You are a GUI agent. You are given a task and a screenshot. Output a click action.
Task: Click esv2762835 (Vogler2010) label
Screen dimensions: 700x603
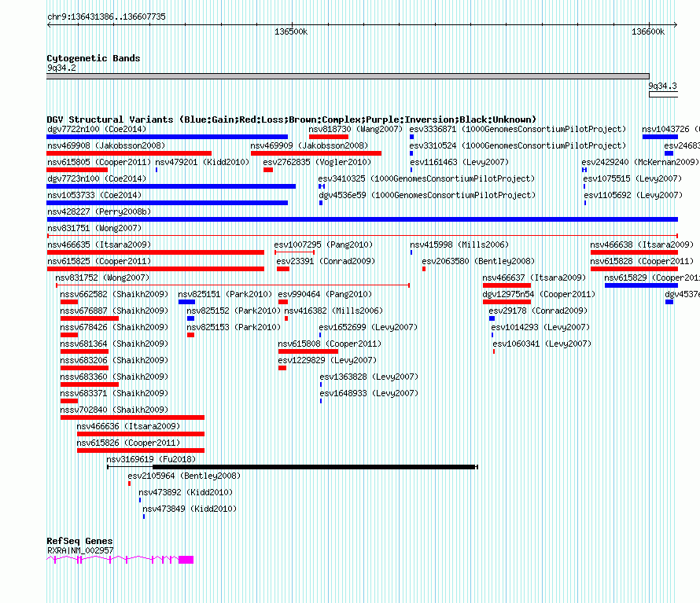click(x=317, y=163)
